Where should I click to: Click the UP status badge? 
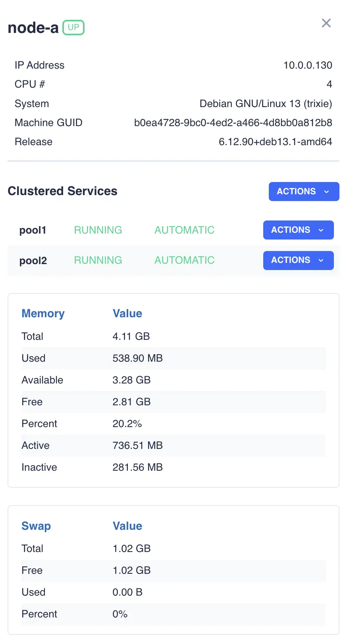73,27
